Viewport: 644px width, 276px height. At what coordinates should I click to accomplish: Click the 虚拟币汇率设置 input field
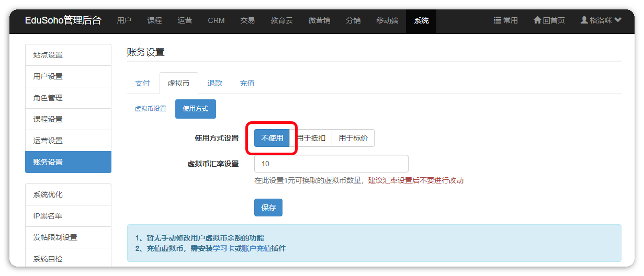click(331, 164)
